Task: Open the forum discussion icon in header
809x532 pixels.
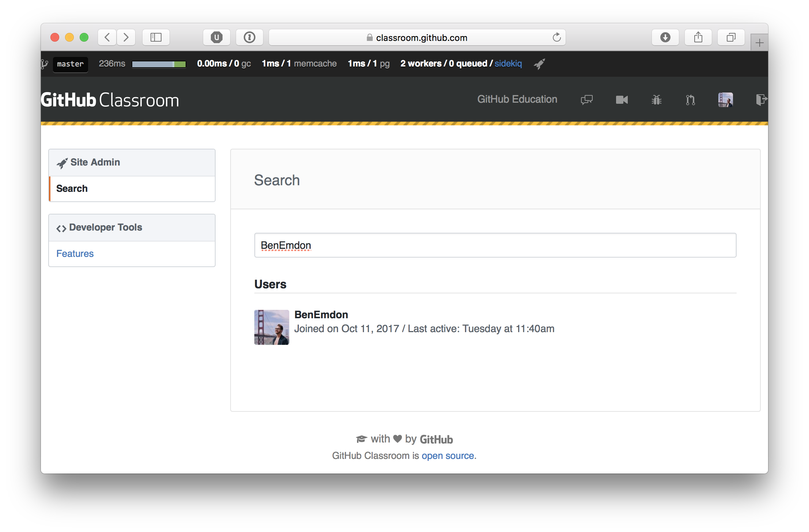Action: click(x=587, y=100)
